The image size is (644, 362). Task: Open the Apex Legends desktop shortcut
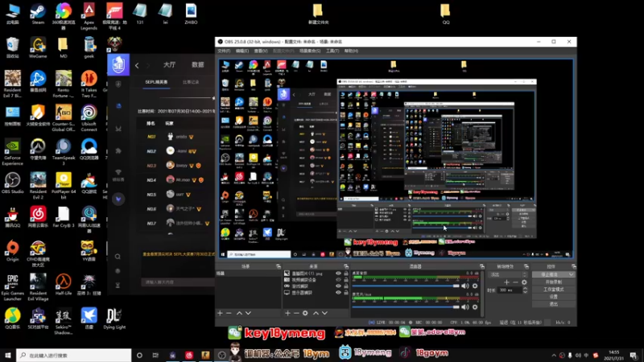pos(89,16)
